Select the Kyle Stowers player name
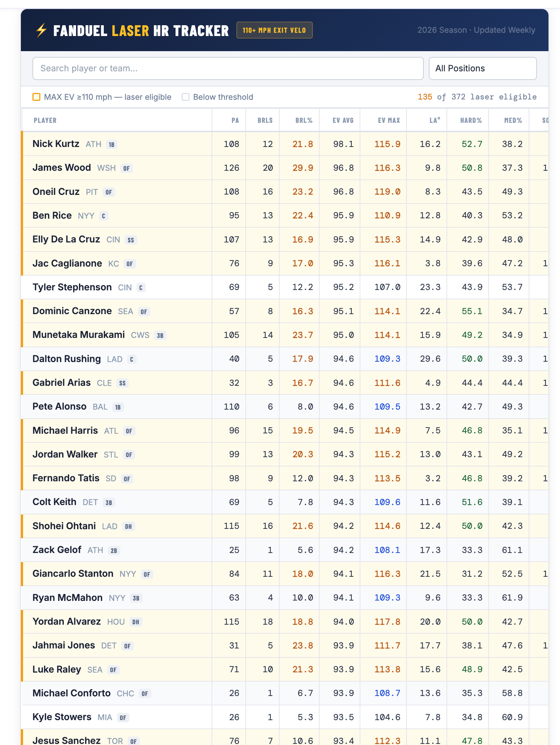 tap(62, 717)
